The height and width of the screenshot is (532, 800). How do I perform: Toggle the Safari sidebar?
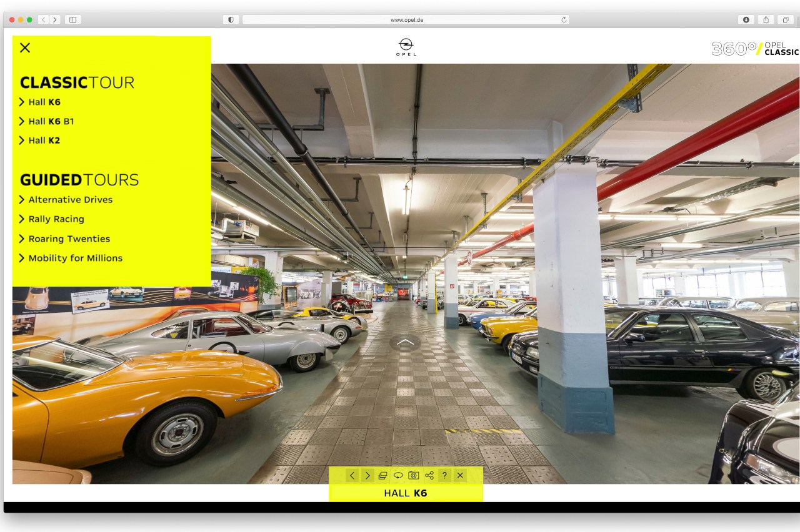coord(72,20)
